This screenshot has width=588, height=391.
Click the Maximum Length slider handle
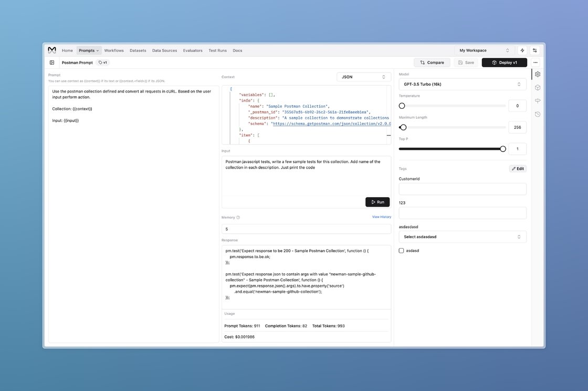tap(403, 127)
